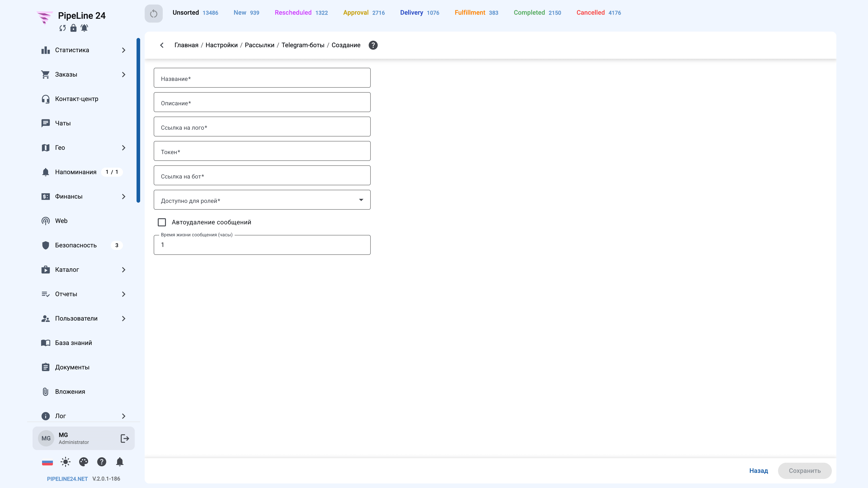Click the sync icon under PipeLine 24
The width and height of the screenshot is (868, 488).
[x=62, y=28]
